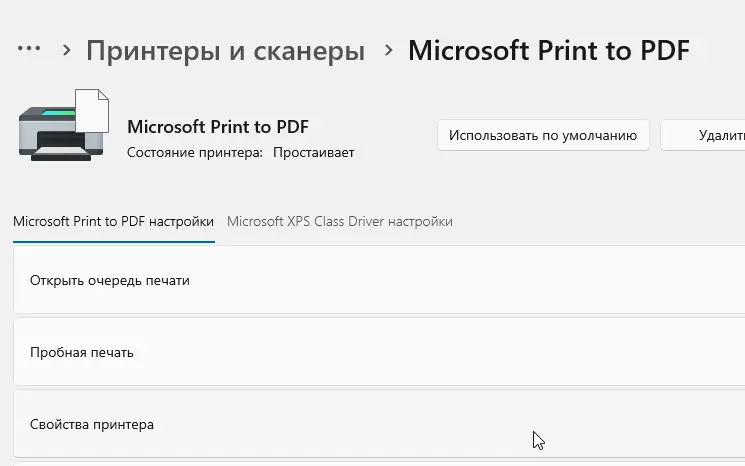Switch to Microsoft Print to PDF настройки tab
Image resolution: width=745 pixels, height=466 pixels.
[x=114, y=221]
